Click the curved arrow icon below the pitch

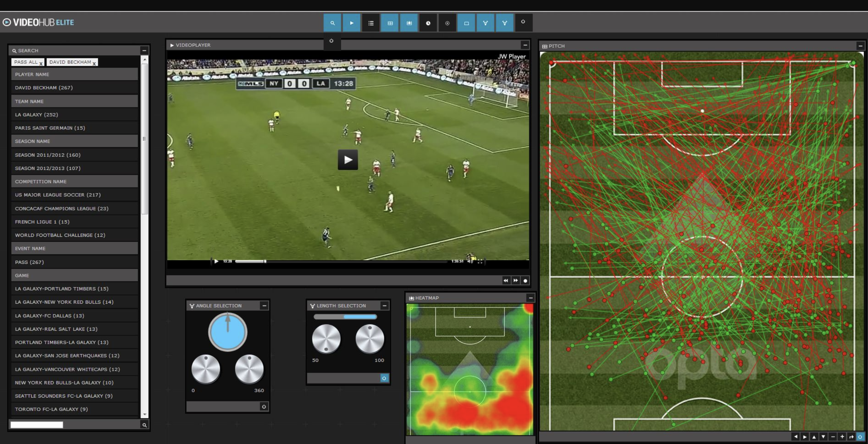pyautogui.click(x=851, y=436)
